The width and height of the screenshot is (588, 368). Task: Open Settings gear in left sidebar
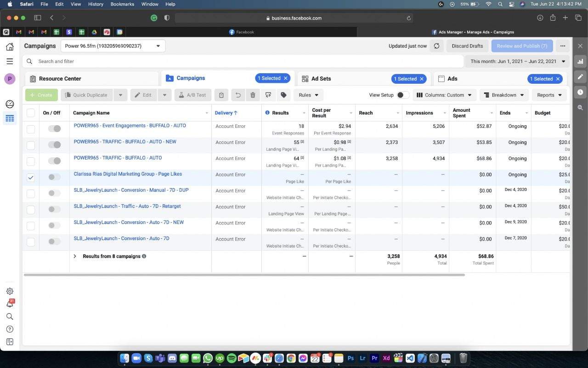[x=10, y=291]
